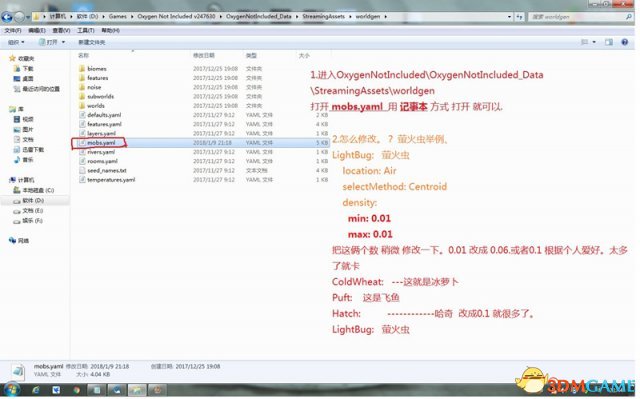Viewport: 640px width, 399px height.
Task: Open the 工具(T) menu
Action: (x=85, y=31)
